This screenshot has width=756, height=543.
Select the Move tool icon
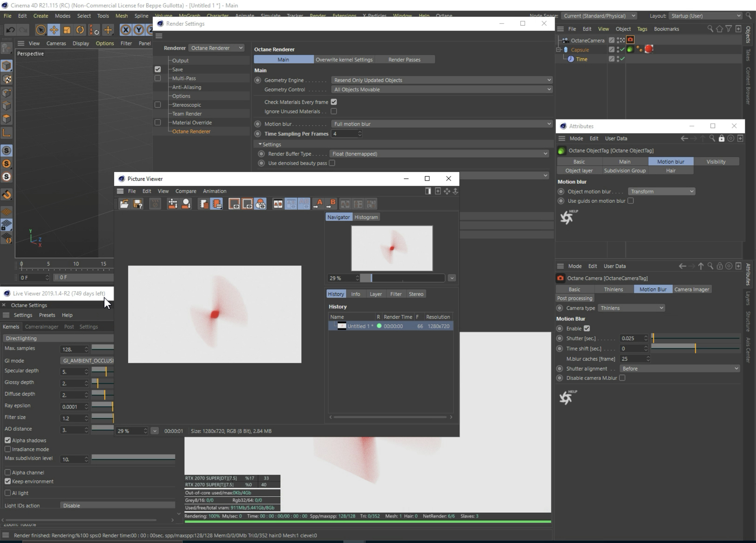point(54,30)
